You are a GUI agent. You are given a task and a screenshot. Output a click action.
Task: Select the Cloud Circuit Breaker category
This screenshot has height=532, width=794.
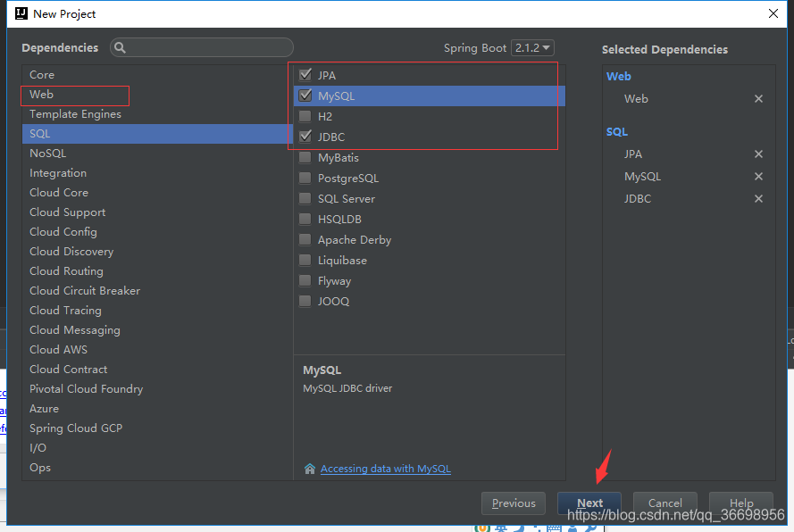(157, 291)
